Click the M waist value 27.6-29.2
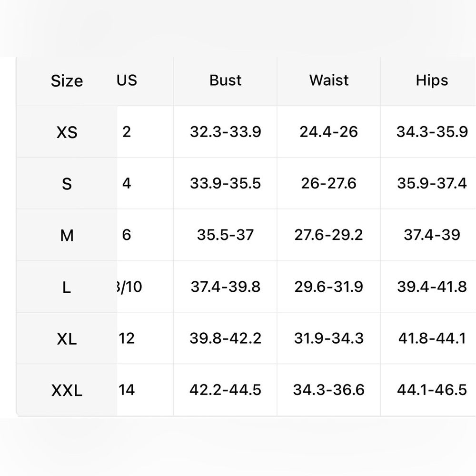Viewport: 476px width, 476px height. (329, 235)
